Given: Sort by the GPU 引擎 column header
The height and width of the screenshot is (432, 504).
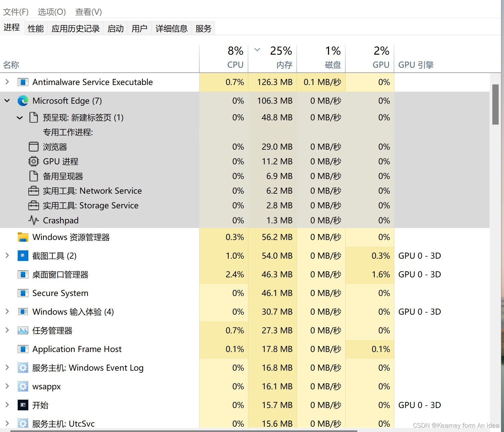Looking at the screenshot, I should point(442,59).
